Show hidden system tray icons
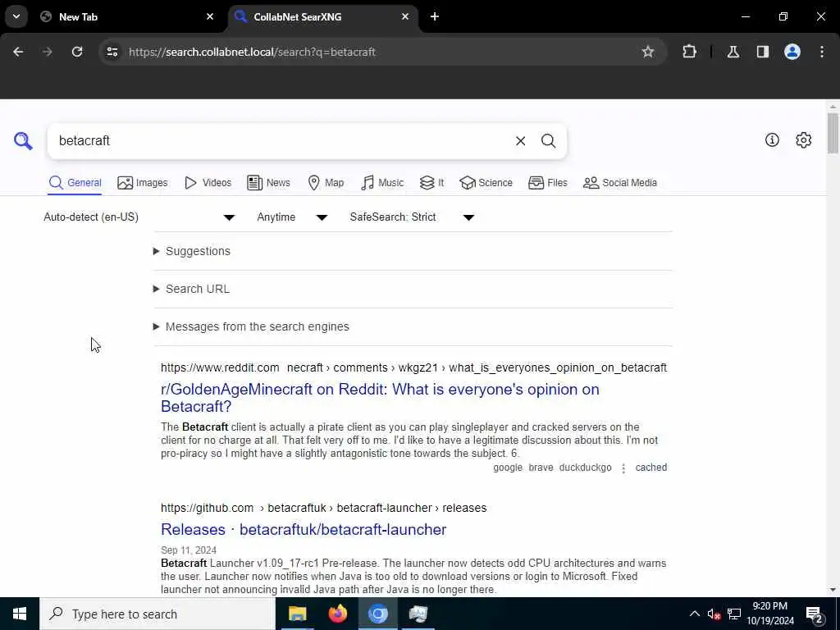840x630 pixels. [x=694, y=614]
